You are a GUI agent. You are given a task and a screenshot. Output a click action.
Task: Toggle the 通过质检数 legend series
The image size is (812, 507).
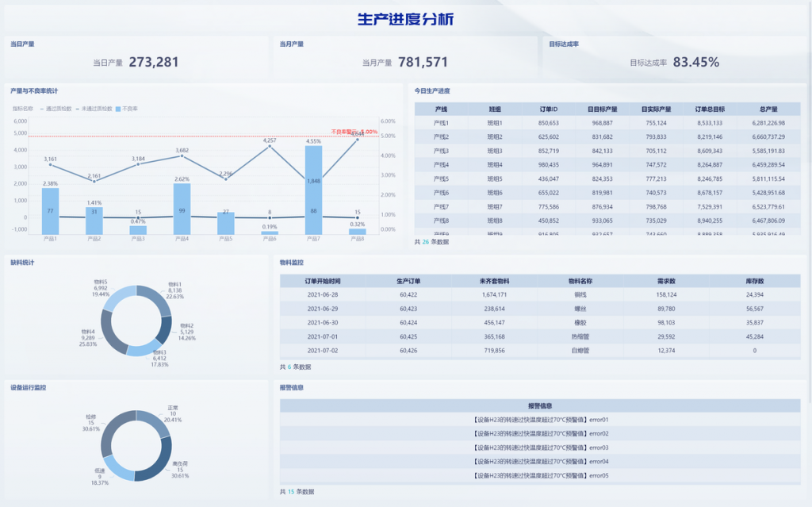[x=58, y=108]
